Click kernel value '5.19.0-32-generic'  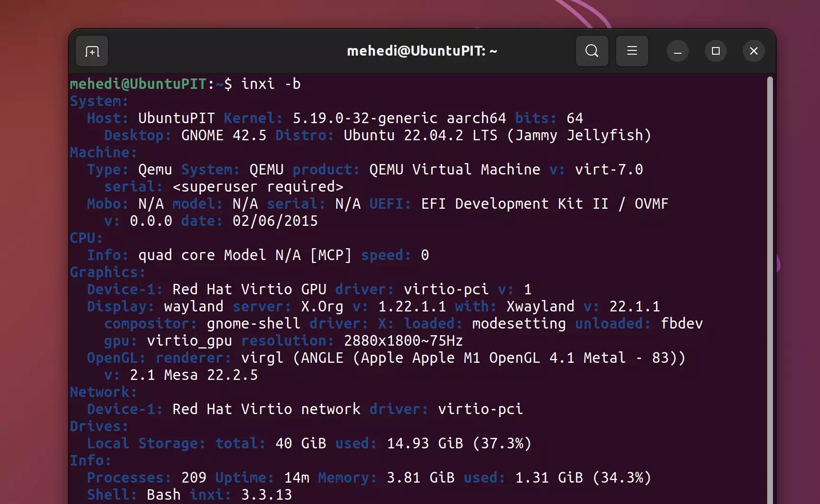point(365,118)
